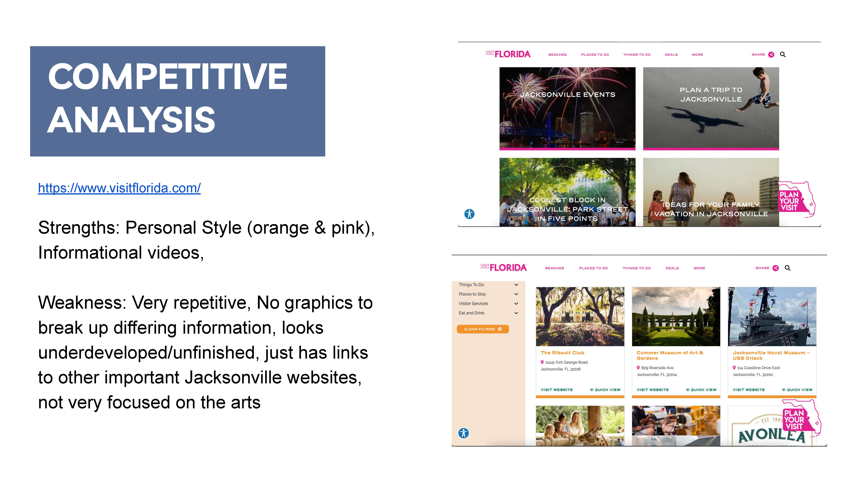The image size is (868, 488).
Task: Expand the Things To Do filter
Action: 516,285
